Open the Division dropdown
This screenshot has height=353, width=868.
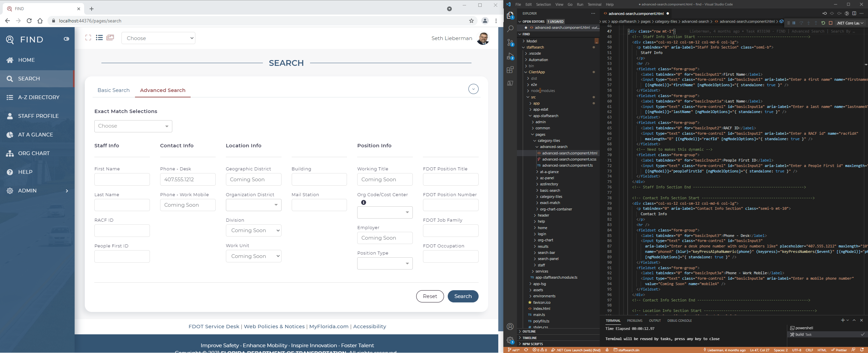pos(253,230)
